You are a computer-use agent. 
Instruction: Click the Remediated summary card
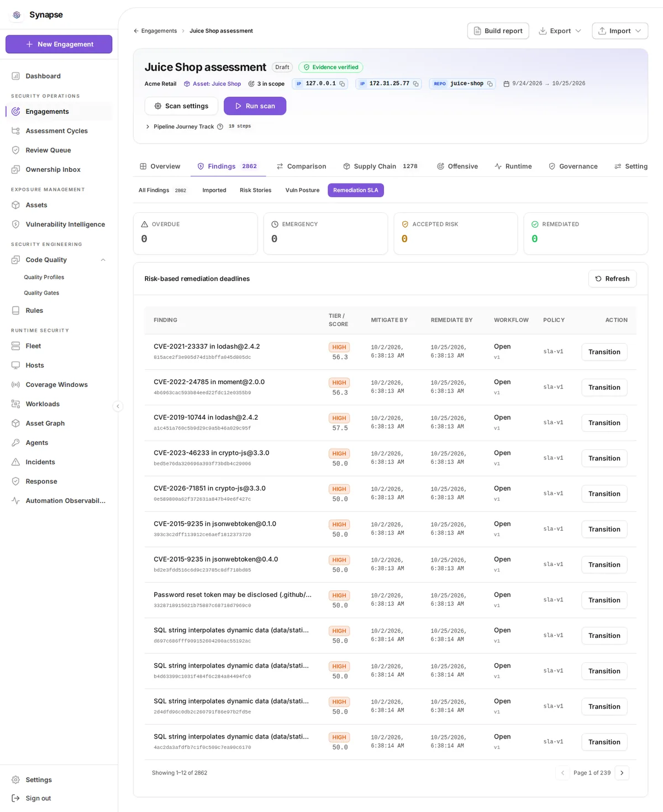[586, 234]
